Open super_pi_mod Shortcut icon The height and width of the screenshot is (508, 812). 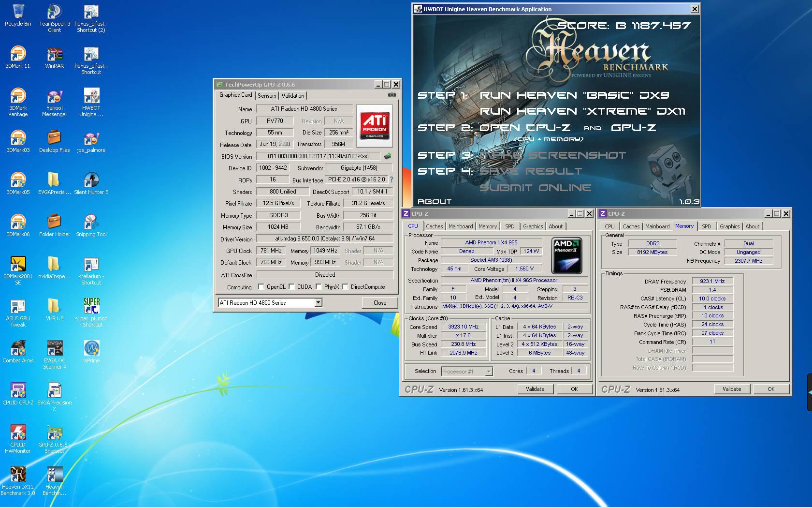(91, 313)
